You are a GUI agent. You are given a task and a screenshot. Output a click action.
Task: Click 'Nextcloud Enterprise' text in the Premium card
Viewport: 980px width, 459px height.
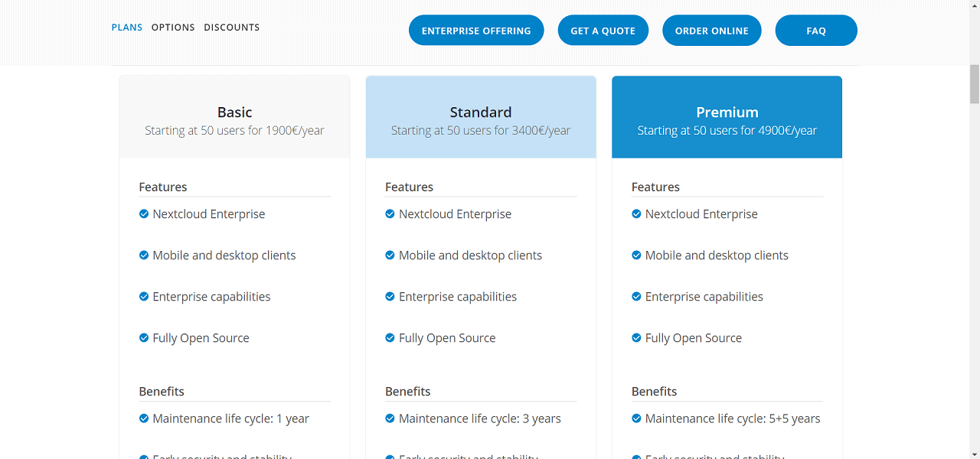point(701,214)
